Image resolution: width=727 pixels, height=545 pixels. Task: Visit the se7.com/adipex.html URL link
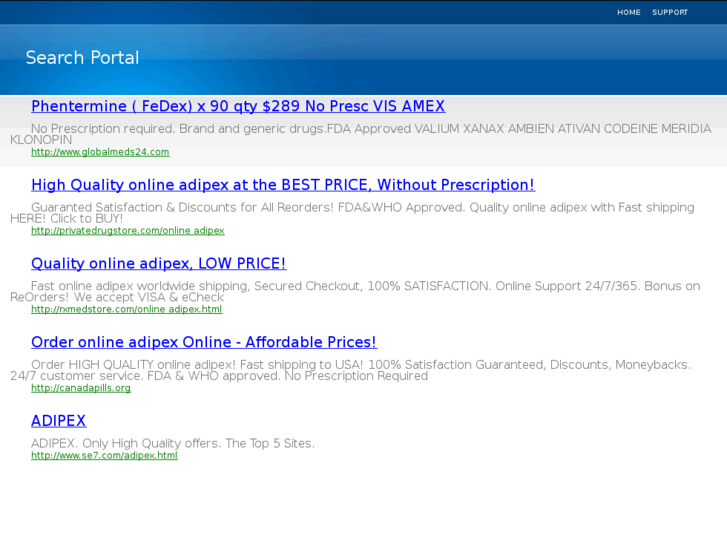(104, 455)
